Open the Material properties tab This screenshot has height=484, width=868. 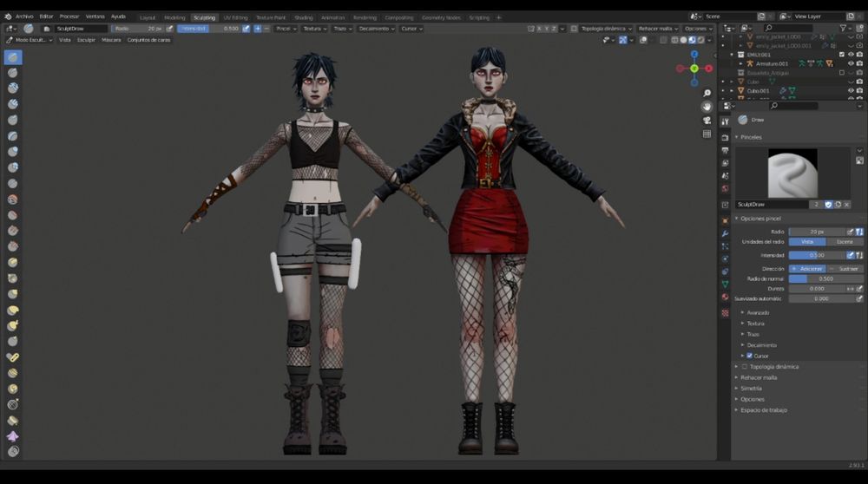(x=725, y=297)
